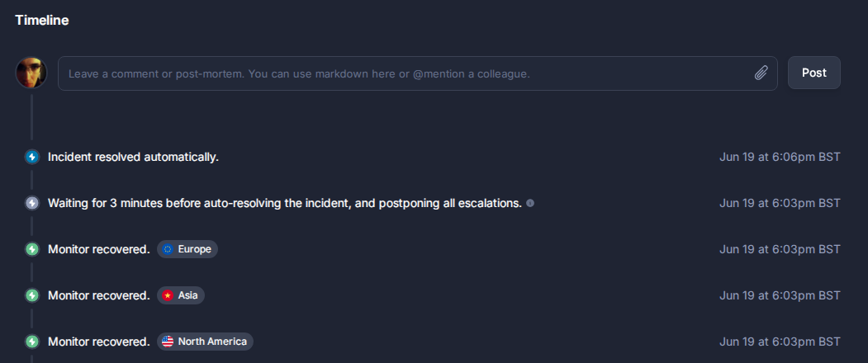Click the gray waiting status bolt icon

32,203
